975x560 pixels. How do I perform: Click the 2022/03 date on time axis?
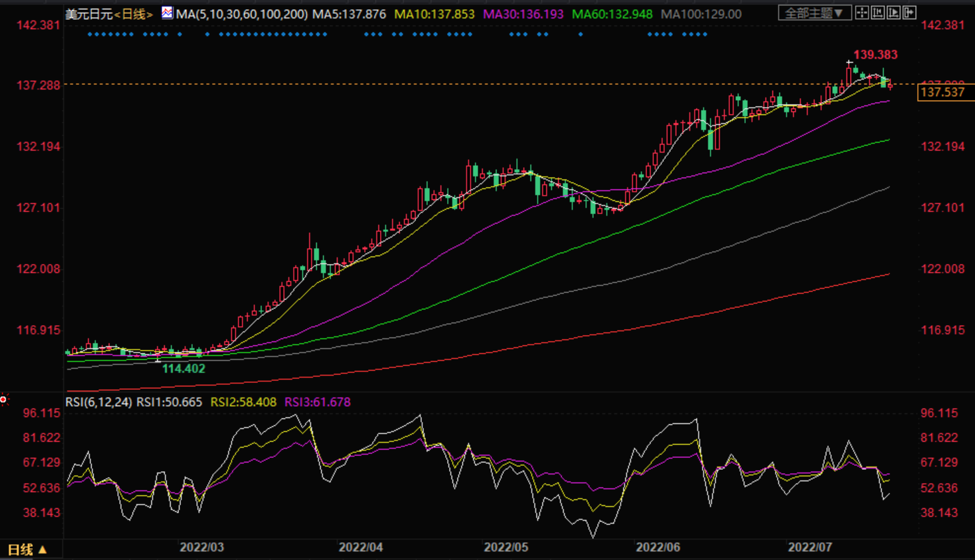point(201,547)
